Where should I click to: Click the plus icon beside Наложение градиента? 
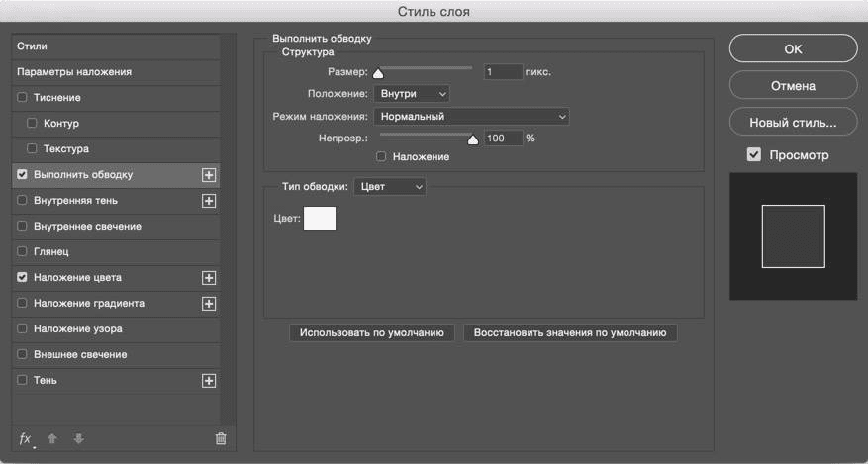209,304
